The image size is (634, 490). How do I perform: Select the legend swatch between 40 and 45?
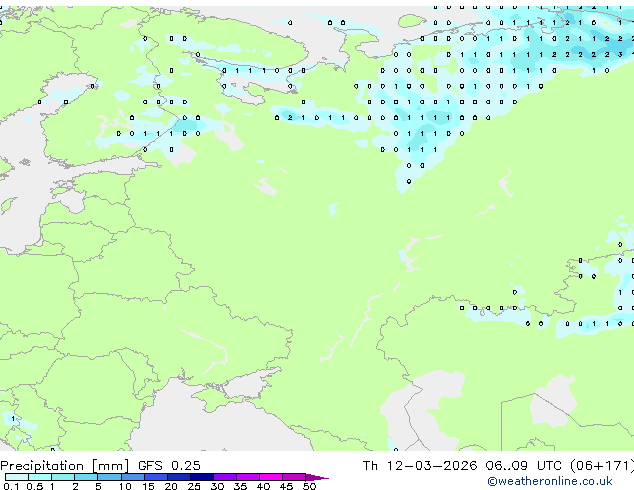[271, 477]
